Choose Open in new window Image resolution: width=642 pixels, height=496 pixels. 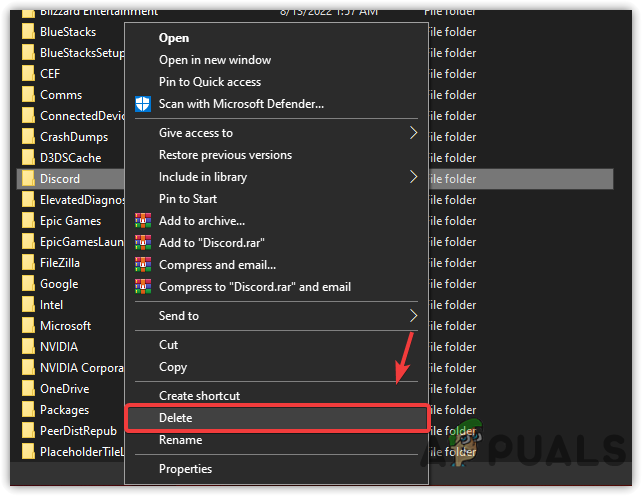(215, 60)
